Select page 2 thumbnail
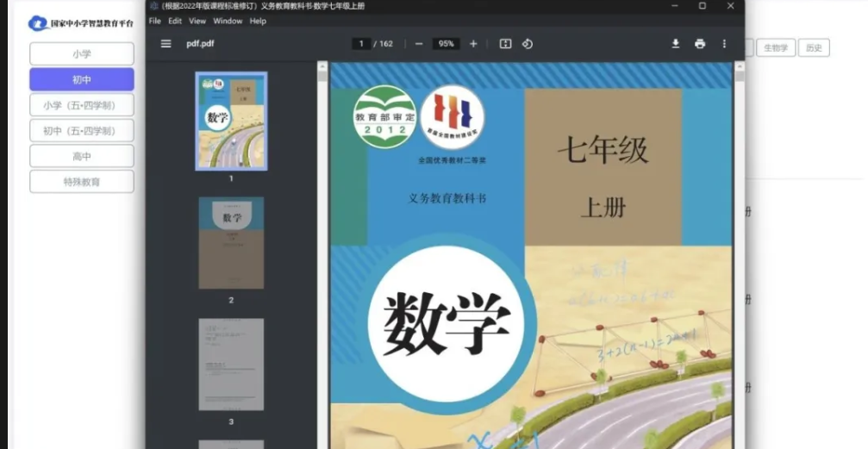Image resolution: width=868 pixels, height=449 pixels. [x=231, y=243]
